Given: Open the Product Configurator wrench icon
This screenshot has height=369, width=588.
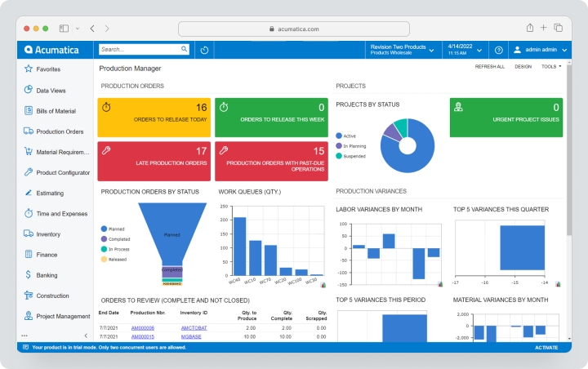Looking at the screenshot, I should 29,171.
